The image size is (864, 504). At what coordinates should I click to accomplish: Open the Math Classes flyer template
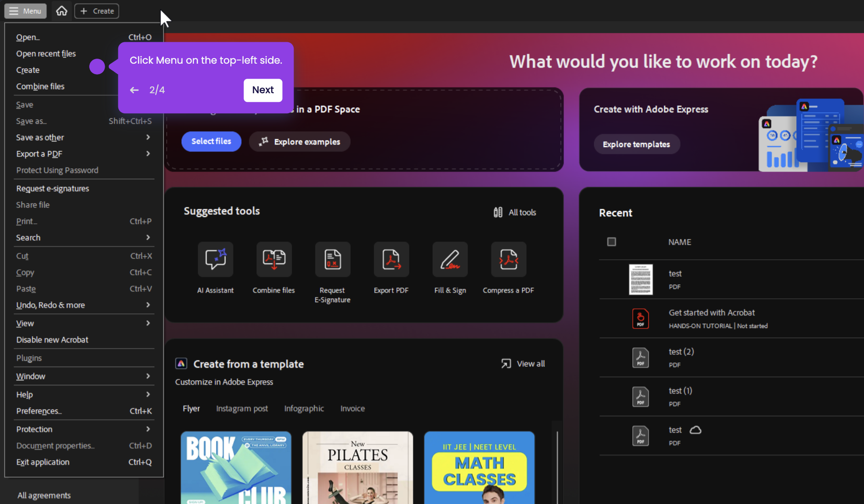pyautogui.click(x=479, y=468)
